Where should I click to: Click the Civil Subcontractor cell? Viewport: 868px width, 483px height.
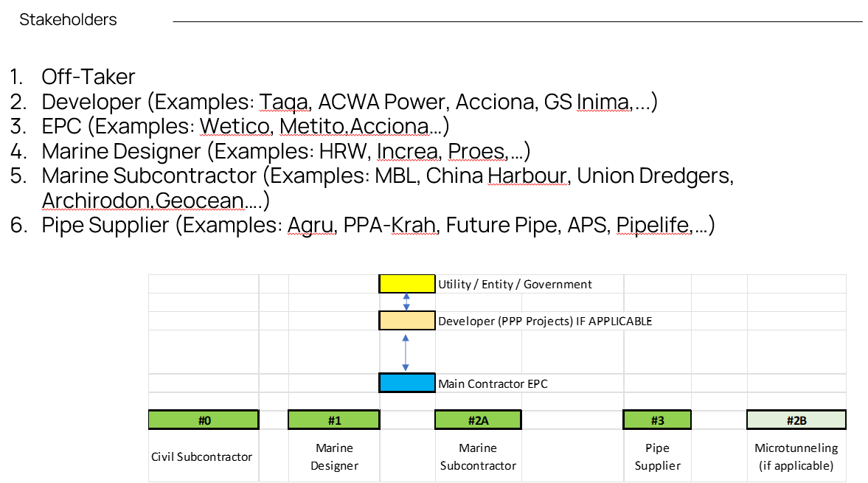tap(204, 456)
